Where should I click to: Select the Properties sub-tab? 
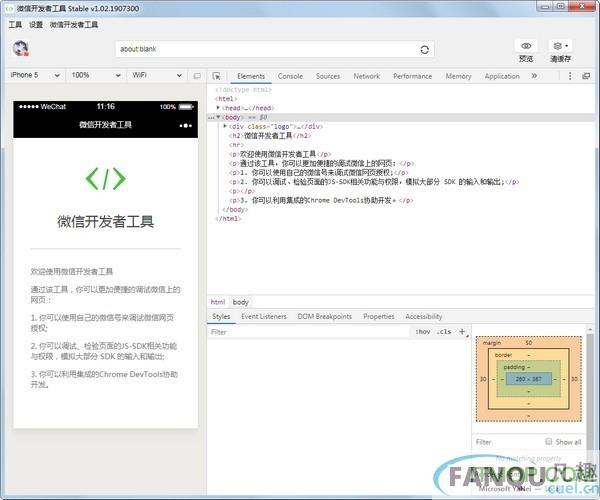click(x=379, y=316)
